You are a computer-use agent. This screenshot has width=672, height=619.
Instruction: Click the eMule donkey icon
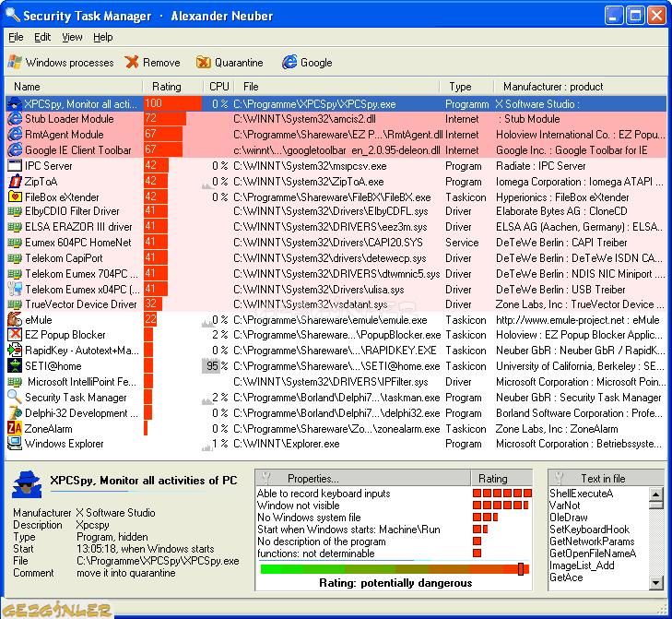point(15,319)
